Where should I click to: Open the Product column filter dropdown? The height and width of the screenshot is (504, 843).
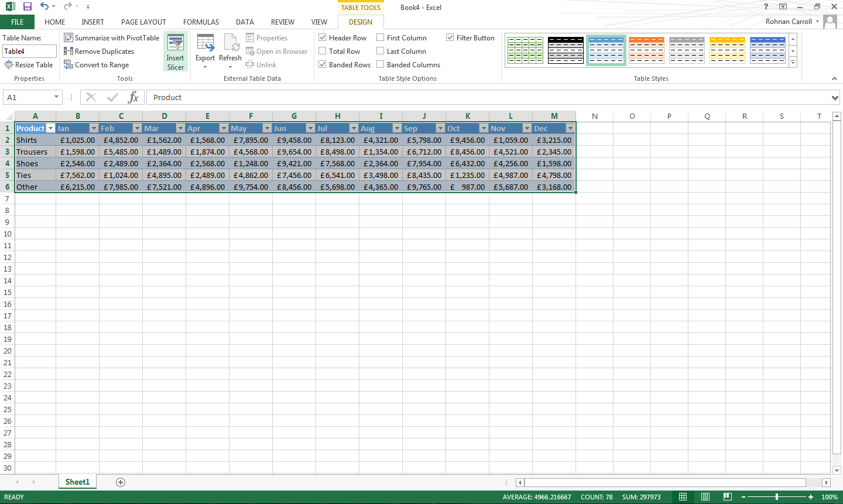pyautogui.click(x=50, y=129)
